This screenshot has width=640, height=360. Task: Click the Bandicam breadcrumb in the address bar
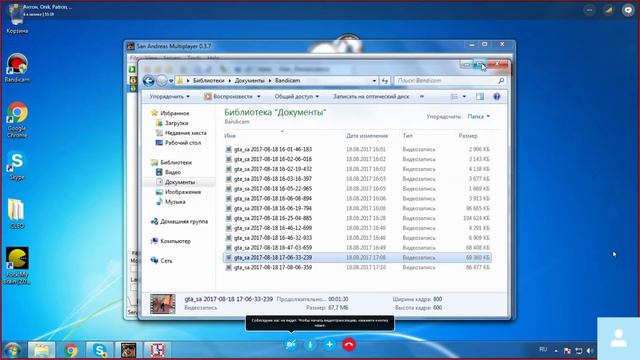[287, 81]
